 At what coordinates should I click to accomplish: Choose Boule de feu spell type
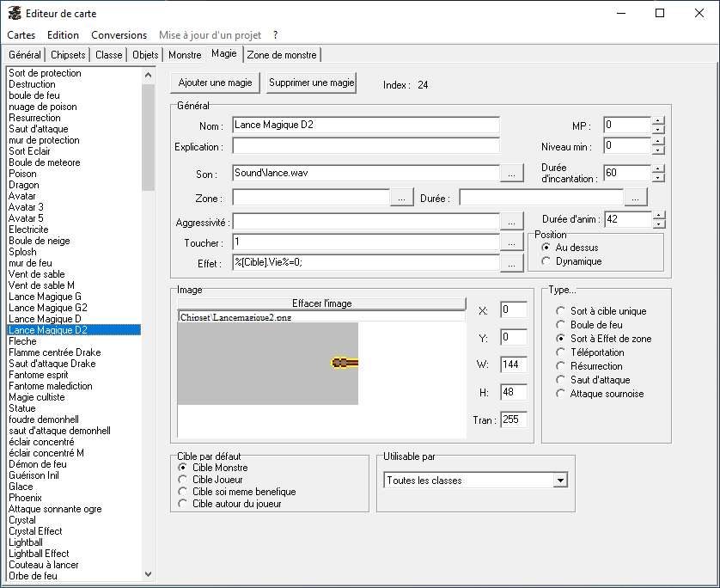tap(561, 325)
